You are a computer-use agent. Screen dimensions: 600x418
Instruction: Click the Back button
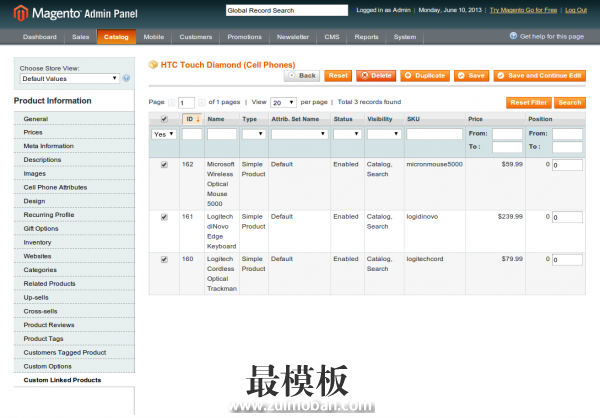[302, 76]
